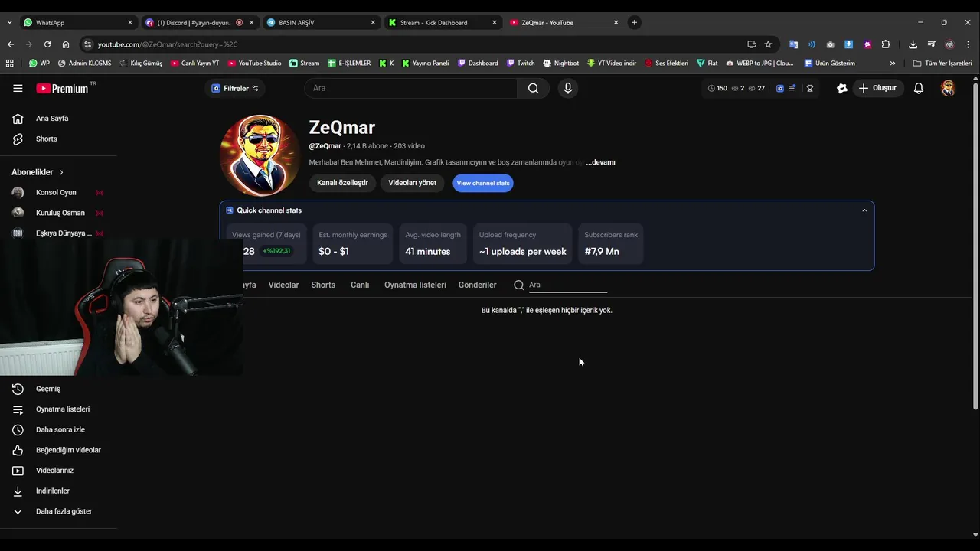The width and height of the screenshot is (980, 551).
Task: Switch to the Gönderiler tab
Action: pyautogui.click(x=477, y=285)
